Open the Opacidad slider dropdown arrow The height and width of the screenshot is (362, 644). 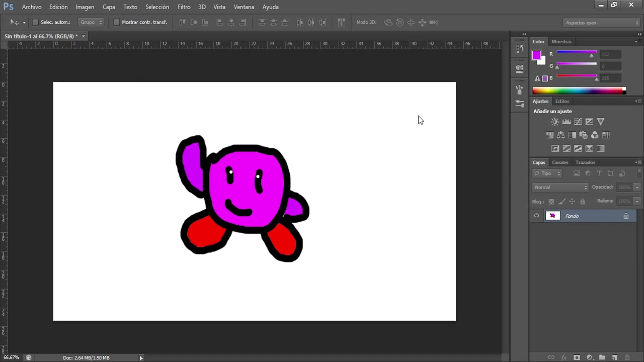click(x=637, y=187)
